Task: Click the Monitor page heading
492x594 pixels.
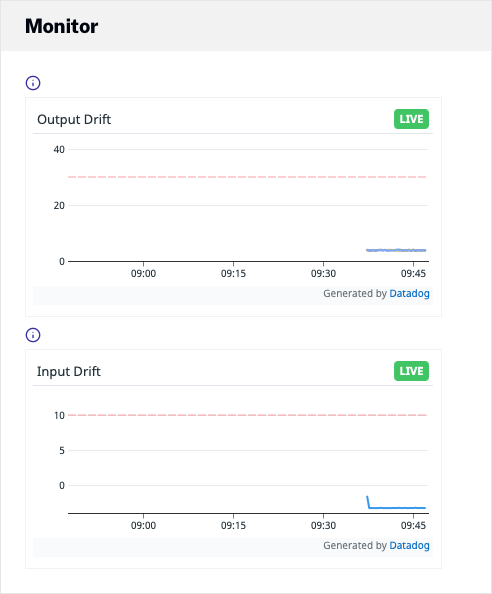Action: click(61, 26)
